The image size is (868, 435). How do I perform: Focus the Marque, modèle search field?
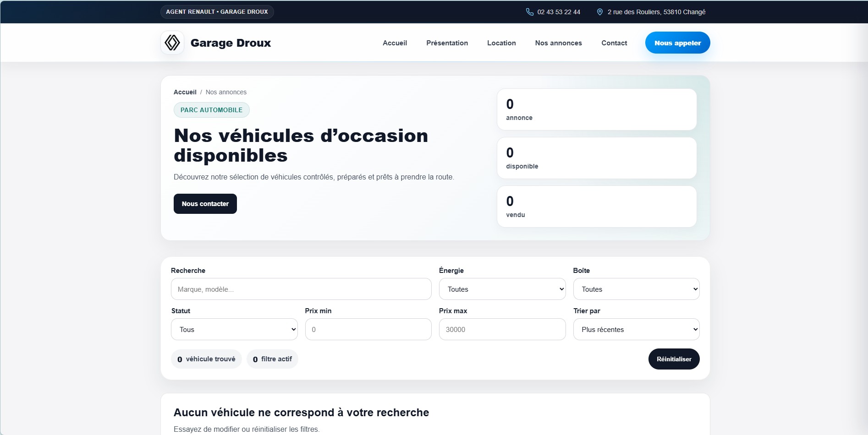coord(301,289)
